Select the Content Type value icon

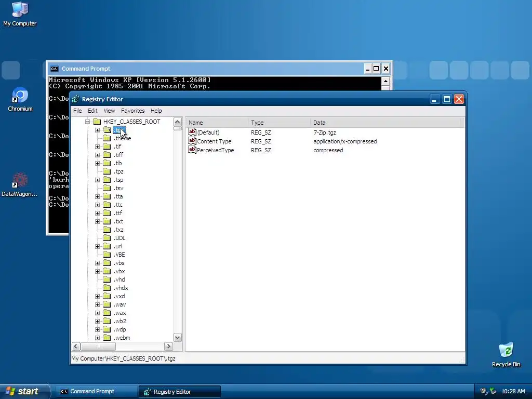pos(192,141)
